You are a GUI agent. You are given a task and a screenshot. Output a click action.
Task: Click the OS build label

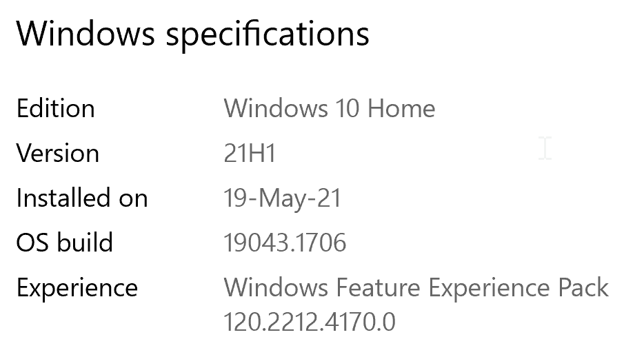(x=64, y=243)
